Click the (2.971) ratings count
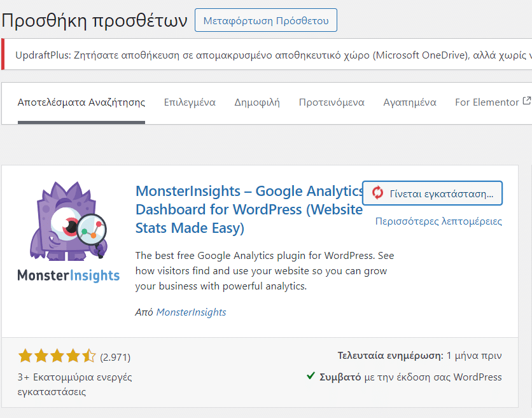 115,358
